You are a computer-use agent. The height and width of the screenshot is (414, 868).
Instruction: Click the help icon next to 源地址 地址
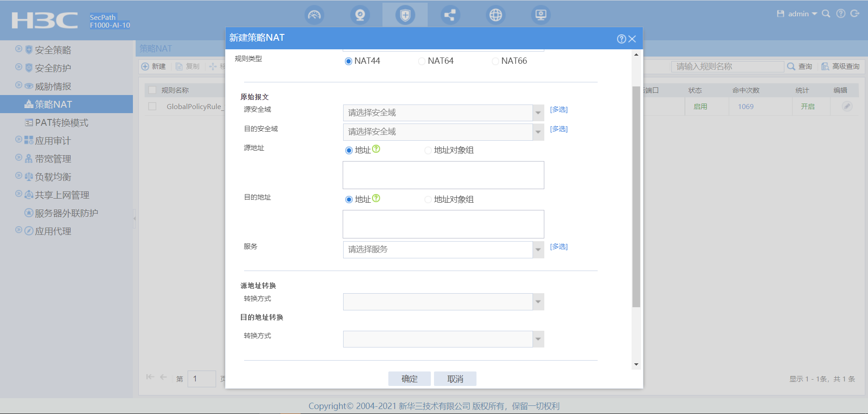pos(376,149)
